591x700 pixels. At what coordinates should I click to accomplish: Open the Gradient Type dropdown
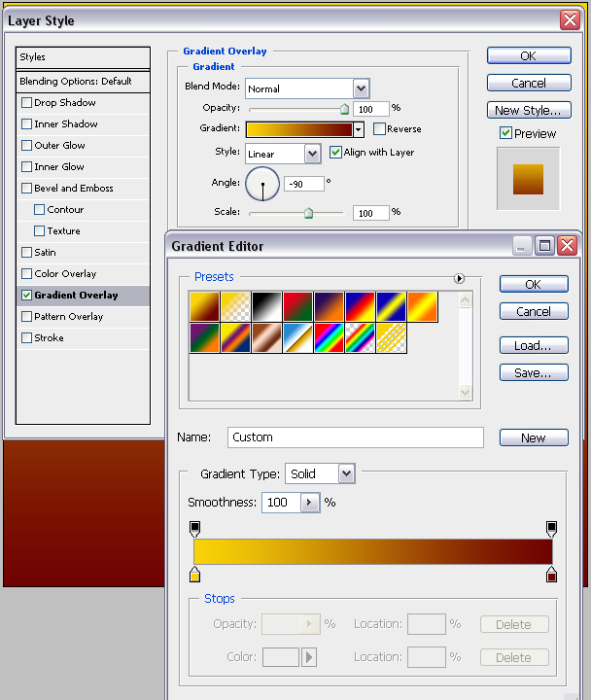346,473
